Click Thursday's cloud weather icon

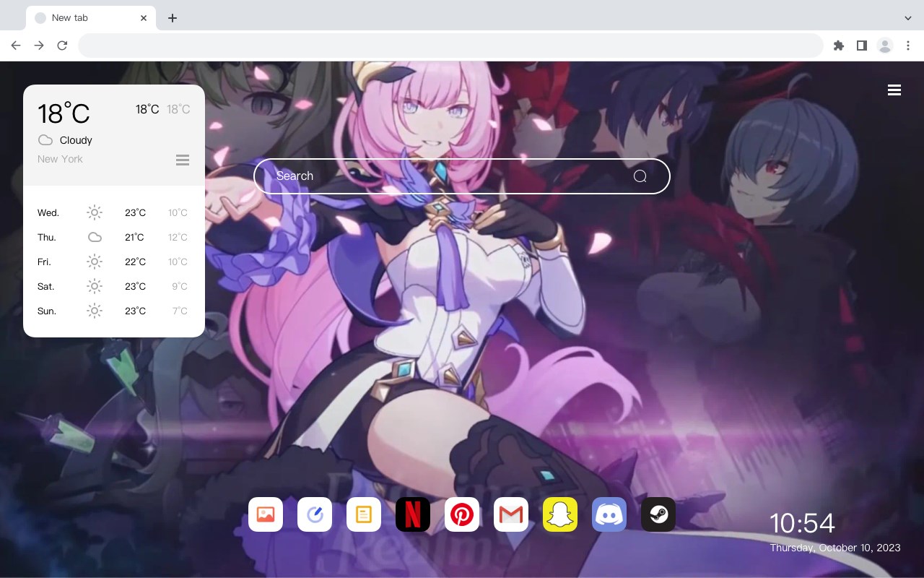click(95, 237)
